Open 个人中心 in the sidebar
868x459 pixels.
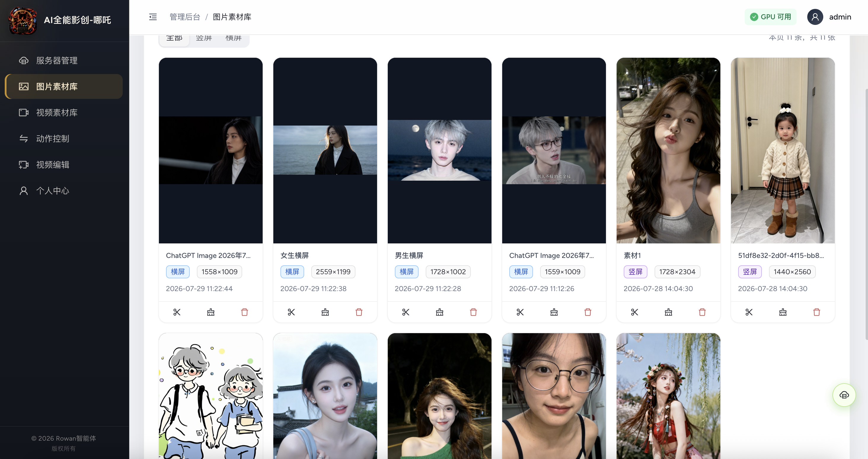pyautogui.click(x=64, y=191)
